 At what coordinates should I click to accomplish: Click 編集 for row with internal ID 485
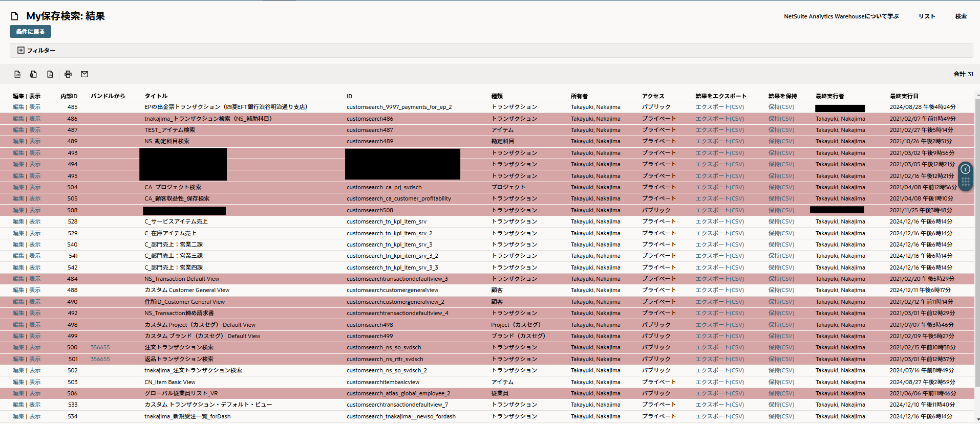coord(18,107)
